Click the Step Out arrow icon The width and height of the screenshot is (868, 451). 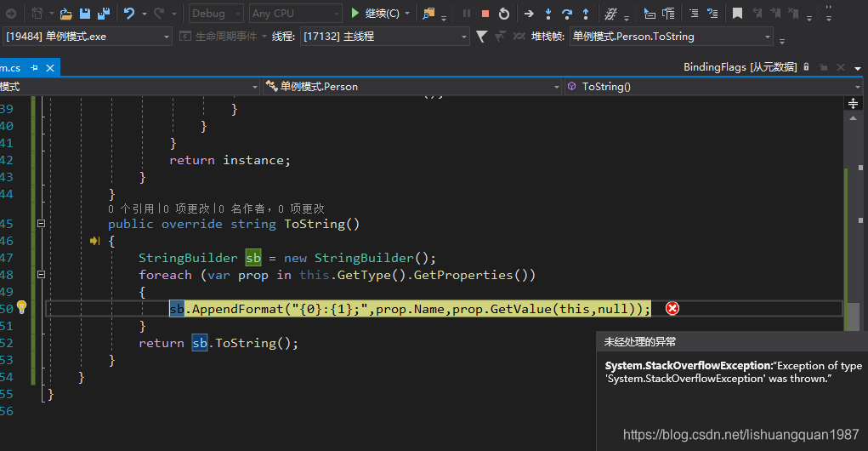coord(585,14)
